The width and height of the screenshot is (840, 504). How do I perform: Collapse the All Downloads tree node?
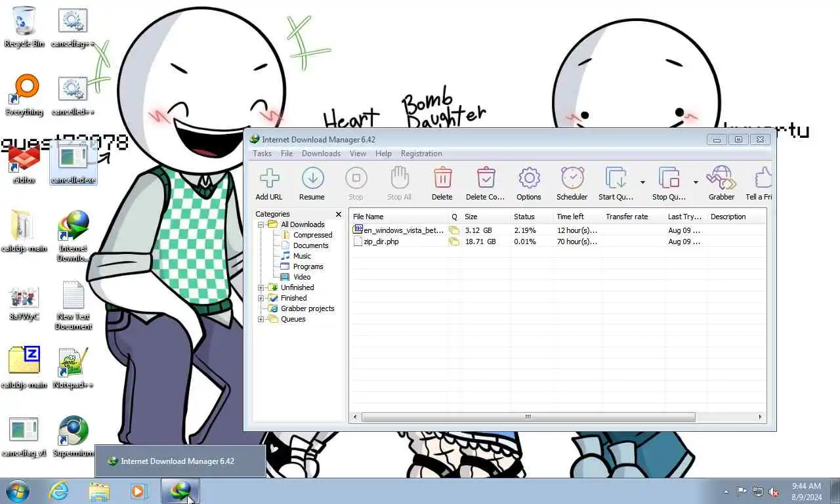[261, 224]
